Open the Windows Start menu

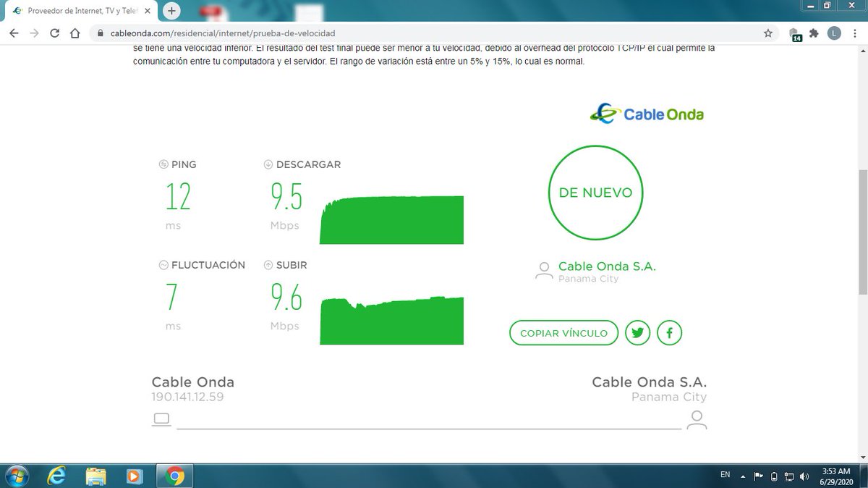16,476
